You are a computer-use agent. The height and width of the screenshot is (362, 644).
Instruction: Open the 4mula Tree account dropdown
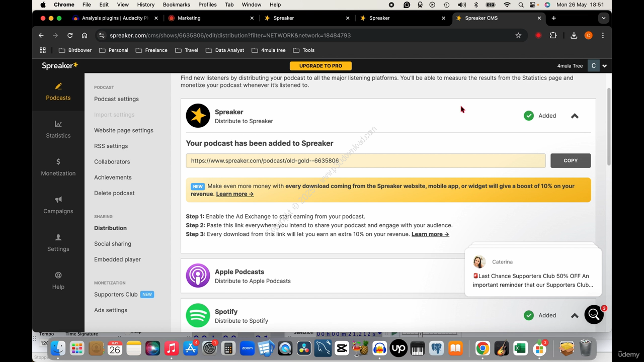pos(605,66)
